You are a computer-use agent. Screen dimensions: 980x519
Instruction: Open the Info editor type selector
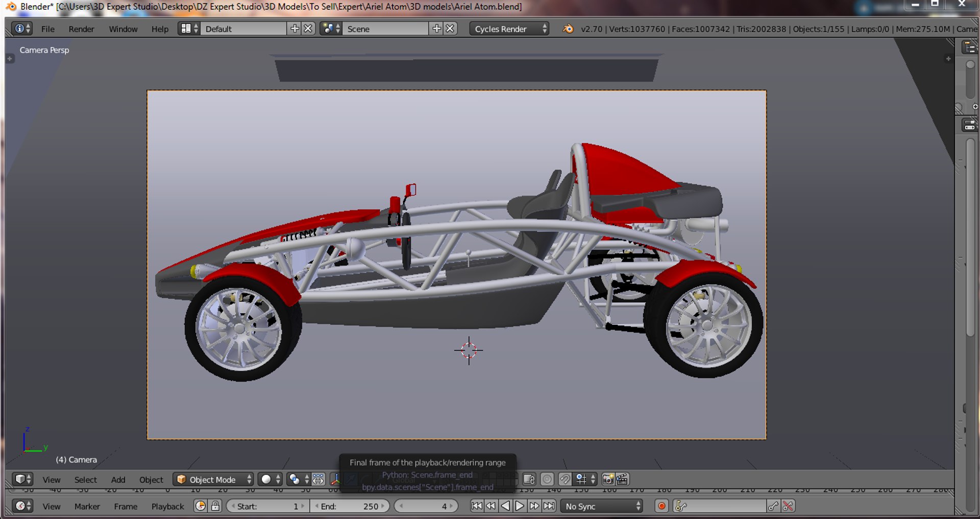coord(22,29)
